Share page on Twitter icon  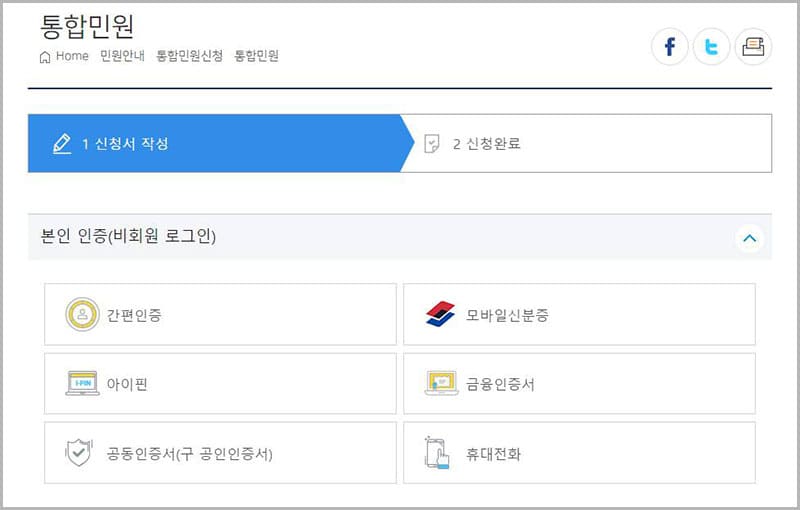pyautogui.click(x=712, y=47)
